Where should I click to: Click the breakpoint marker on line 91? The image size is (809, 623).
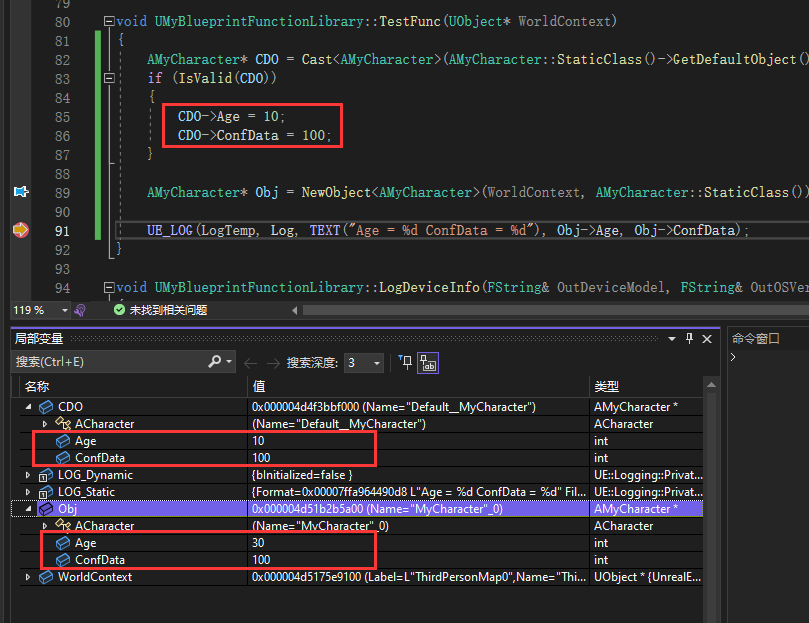(x=20, y=230)
